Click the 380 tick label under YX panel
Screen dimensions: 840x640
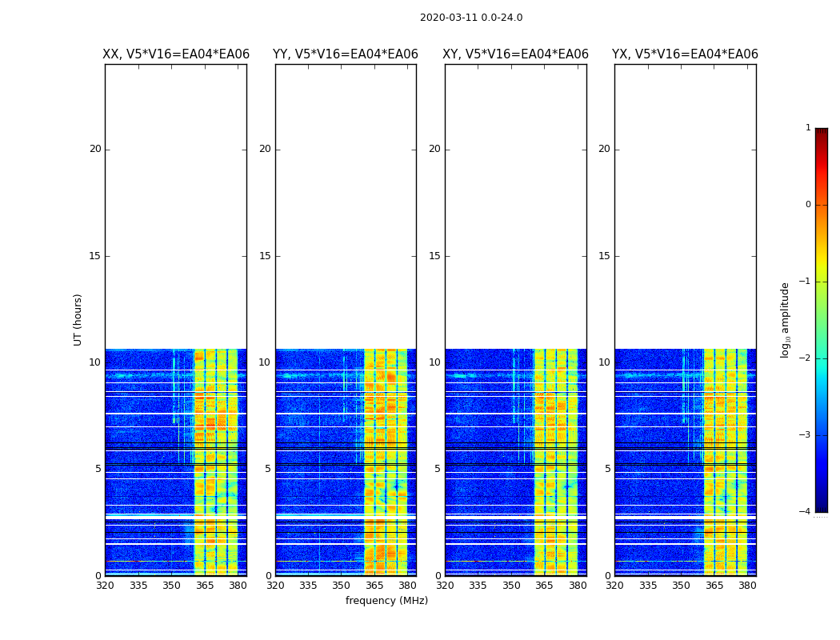coord(747,586)
